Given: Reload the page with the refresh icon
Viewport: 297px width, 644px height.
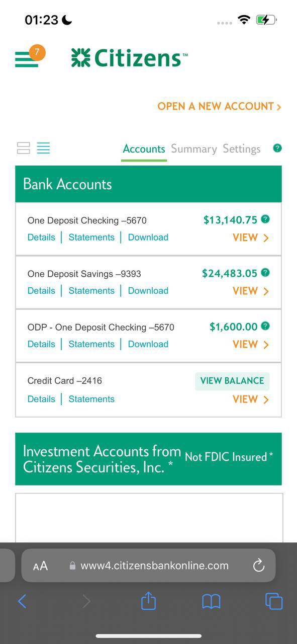Looking at the screenshot, I should 259,565.
